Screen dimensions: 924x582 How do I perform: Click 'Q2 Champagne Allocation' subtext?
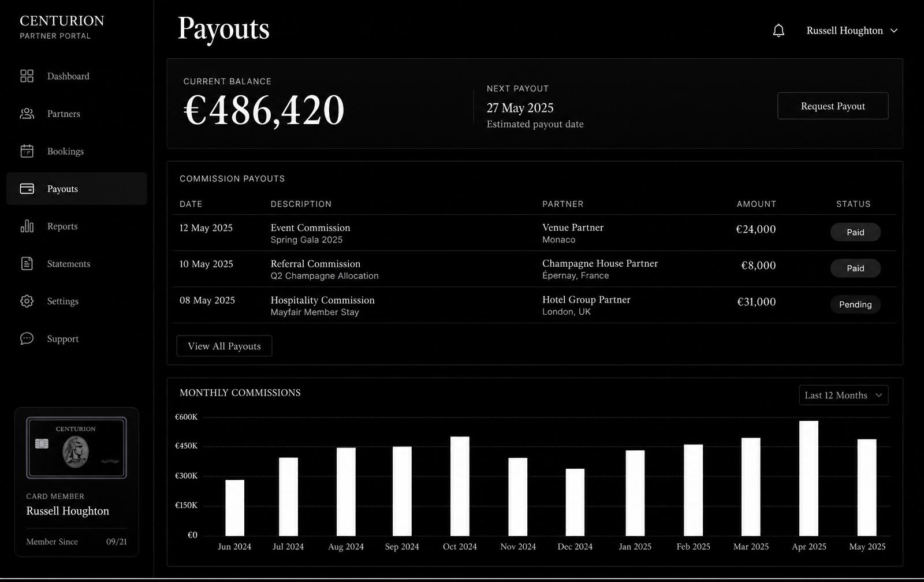tap(325, 276)
